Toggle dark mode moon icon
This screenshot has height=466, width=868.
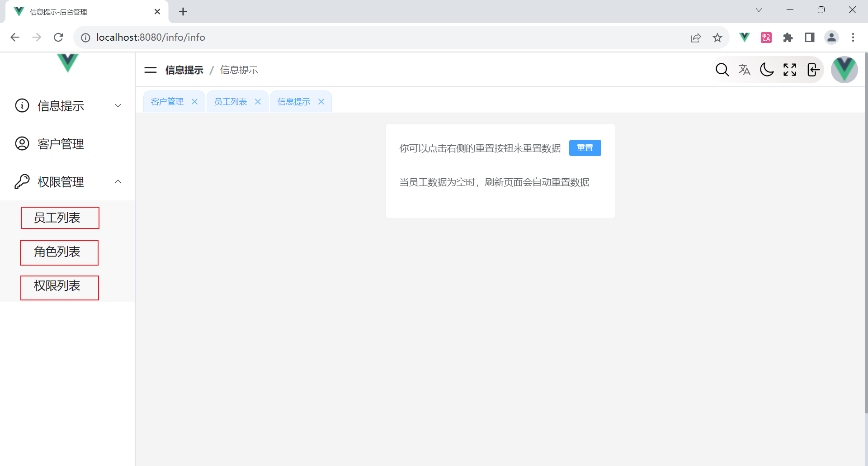click(x=767, y=70)
